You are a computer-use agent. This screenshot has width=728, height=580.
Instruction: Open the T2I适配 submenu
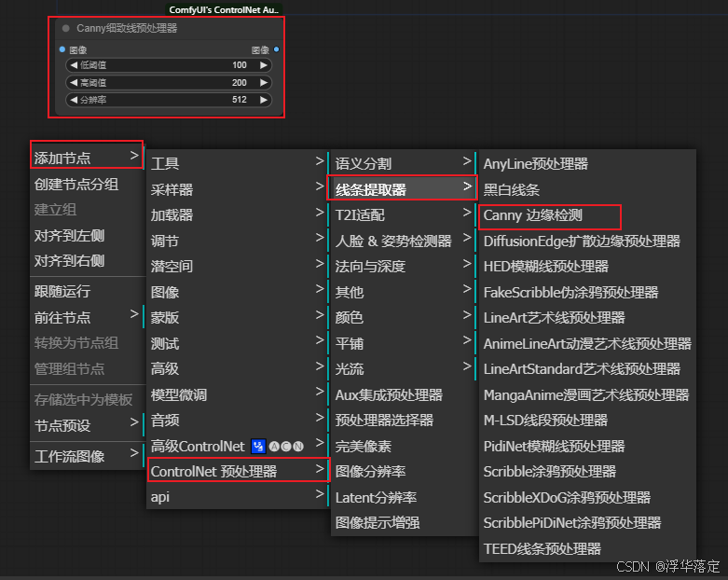tap(403, 215)
